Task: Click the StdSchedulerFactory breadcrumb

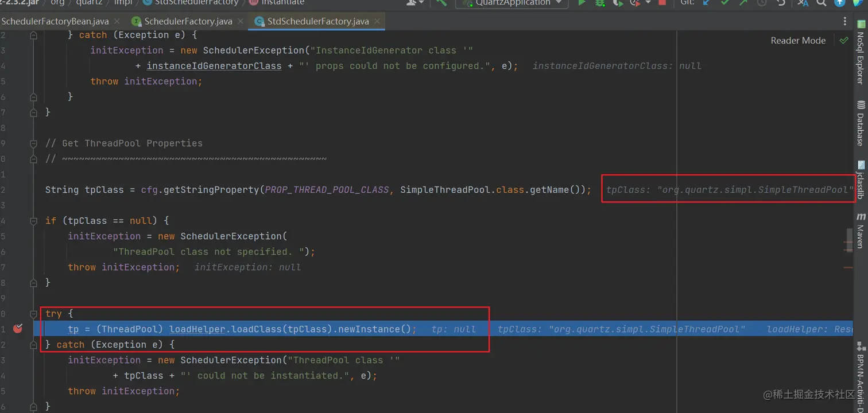Action: [190, 2]
